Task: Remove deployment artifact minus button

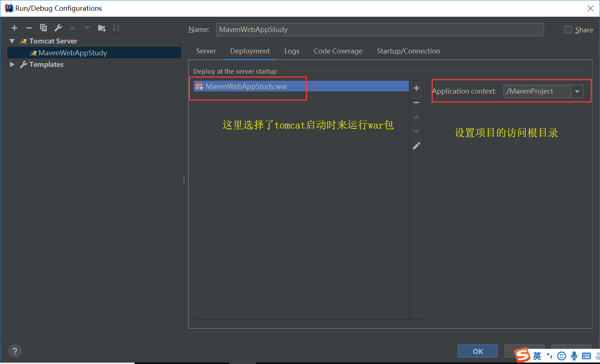Action: coord(416,103)
